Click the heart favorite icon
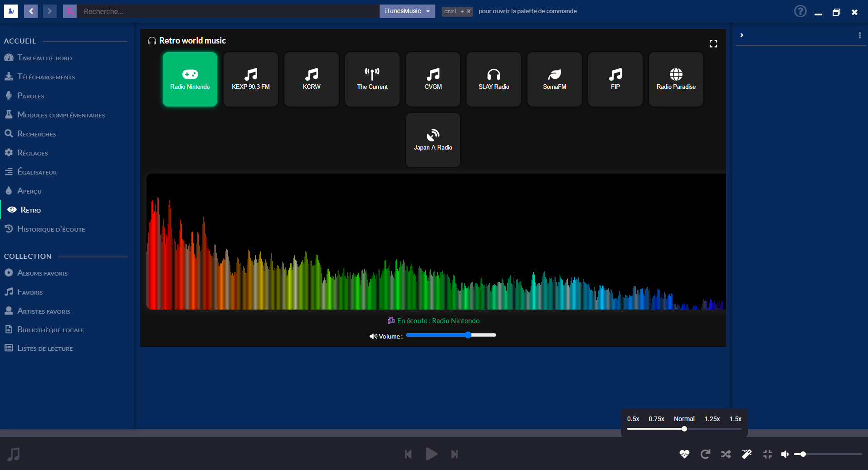This screenshot has height=470, width=868. (684, 454)
